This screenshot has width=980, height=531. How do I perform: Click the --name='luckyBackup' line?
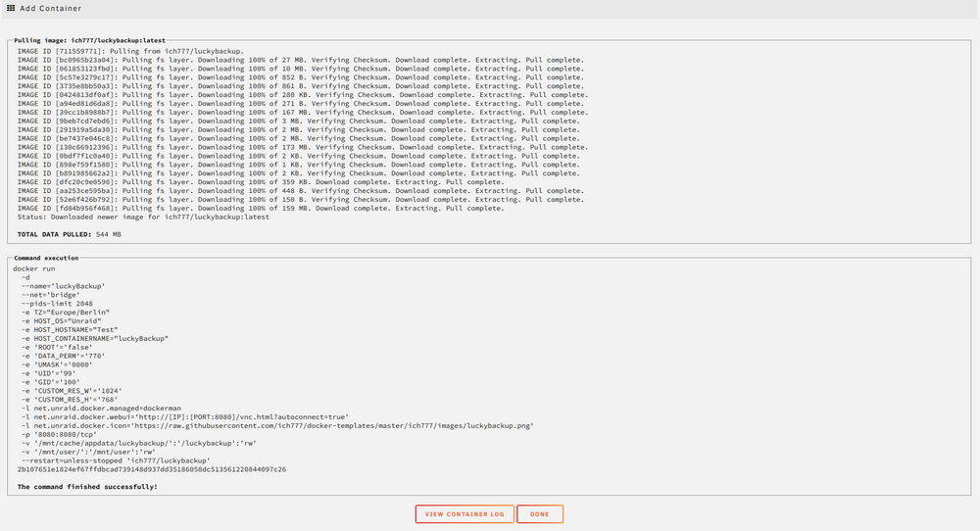tap(63, 286)
